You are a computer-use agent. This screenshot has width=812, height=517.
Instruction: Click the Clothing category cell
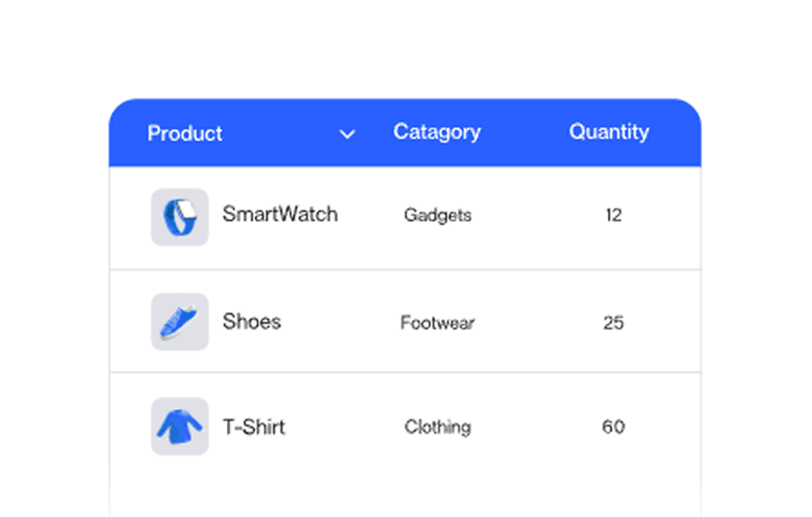[437, 427]
